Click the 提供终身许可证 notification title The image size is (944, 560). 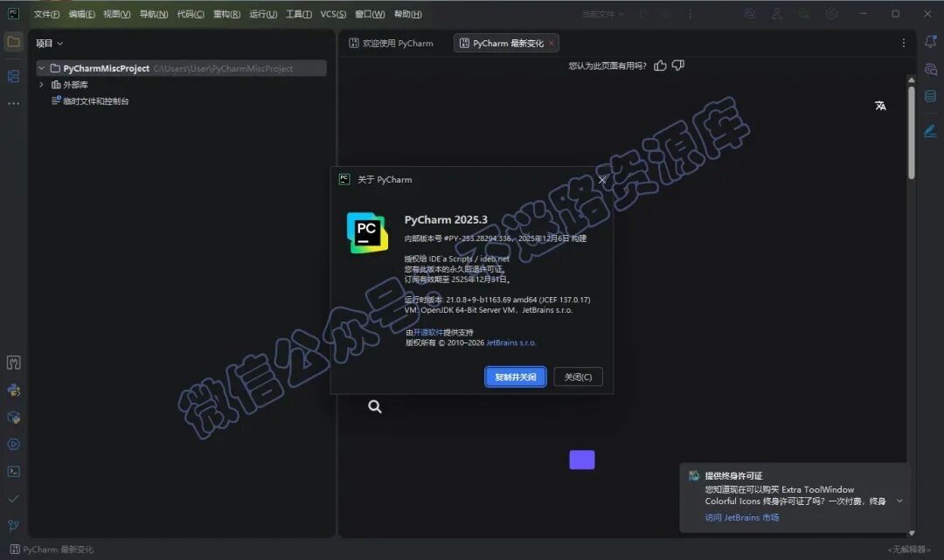(733, 476)
